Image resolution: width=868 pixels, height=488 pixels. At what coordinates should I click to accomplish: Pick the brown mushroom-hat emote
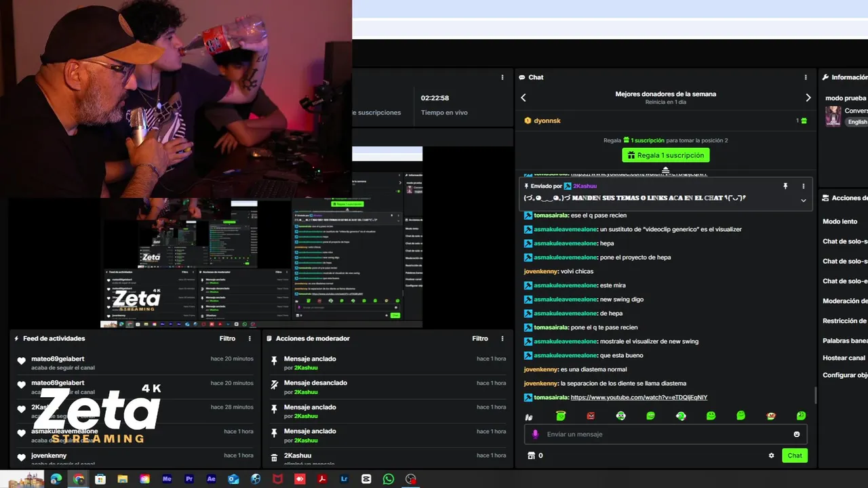click(771, 415)
